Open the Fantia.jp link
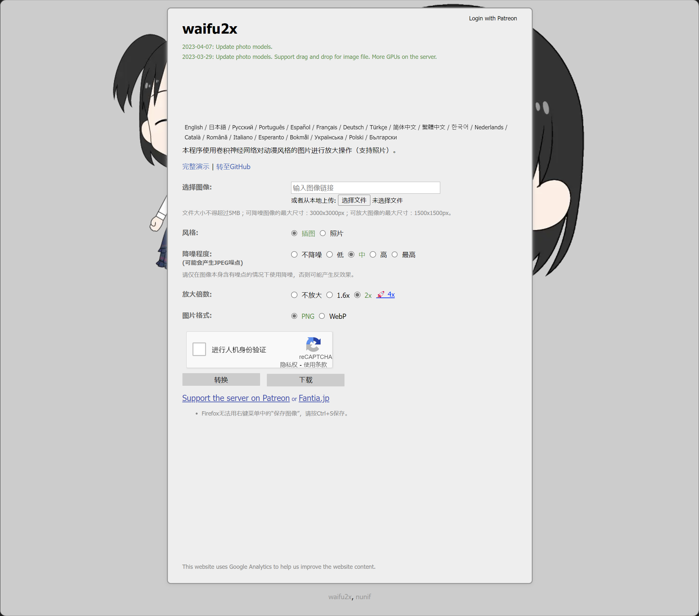Viewport: 699px width, 616px height. tap(313, 398)
